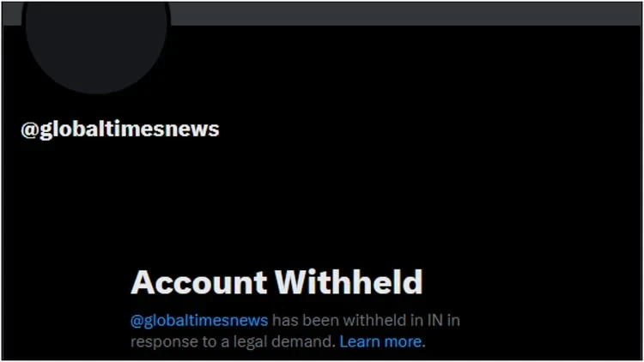The width and height of the screenshot is (644, 362).
Task: Click the word Withheld in the heading
Action: coord(349,282)
